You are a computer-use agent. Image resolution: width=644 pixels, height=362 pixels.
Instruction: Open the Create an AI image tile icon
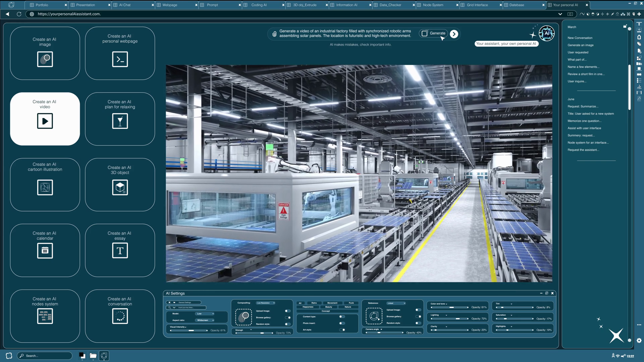(45, 59)
